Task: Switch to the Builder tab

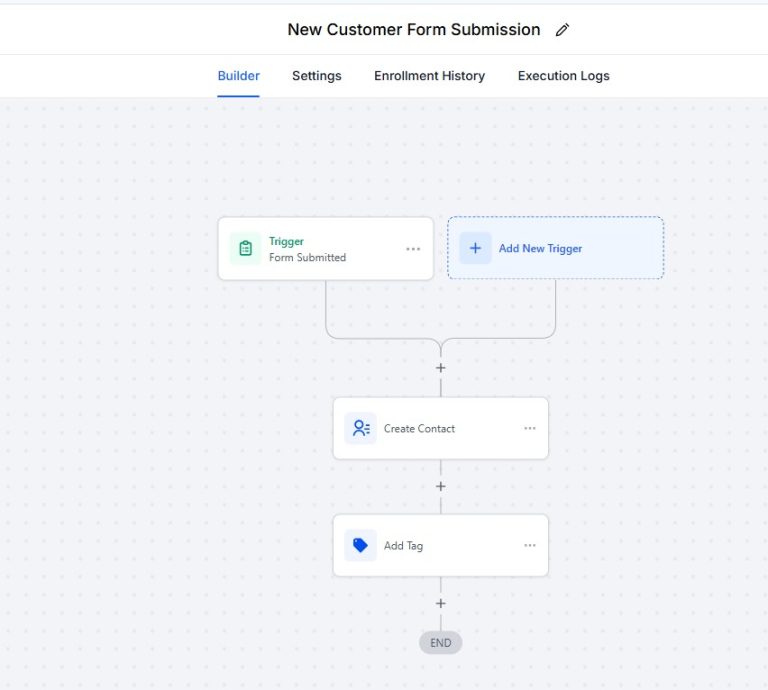Action: click(238, 76)
